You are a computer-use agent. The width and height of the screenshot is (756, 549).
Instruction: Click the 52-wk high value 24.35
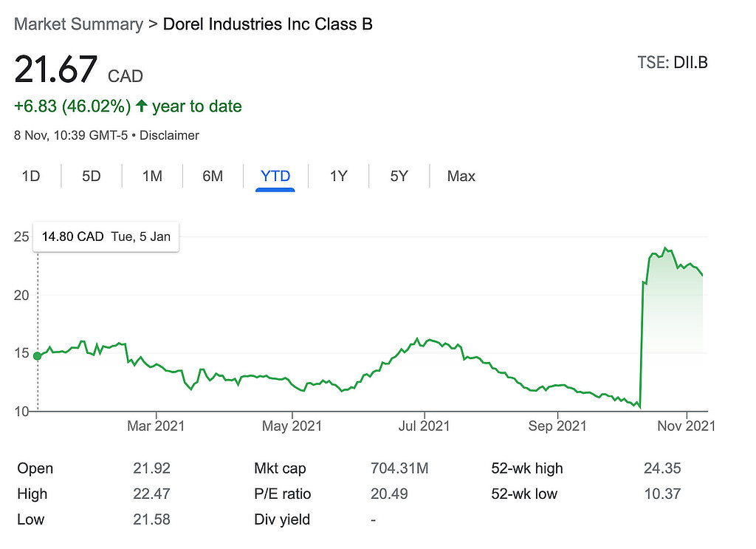pyautogui.click(x=662, y=468)
